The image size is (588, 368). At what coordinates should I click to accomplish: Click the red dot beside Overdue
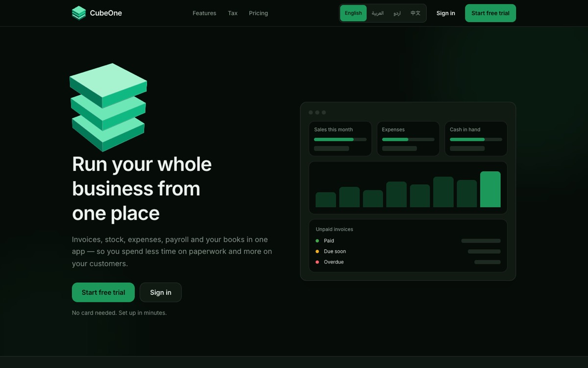pos(317,262)
